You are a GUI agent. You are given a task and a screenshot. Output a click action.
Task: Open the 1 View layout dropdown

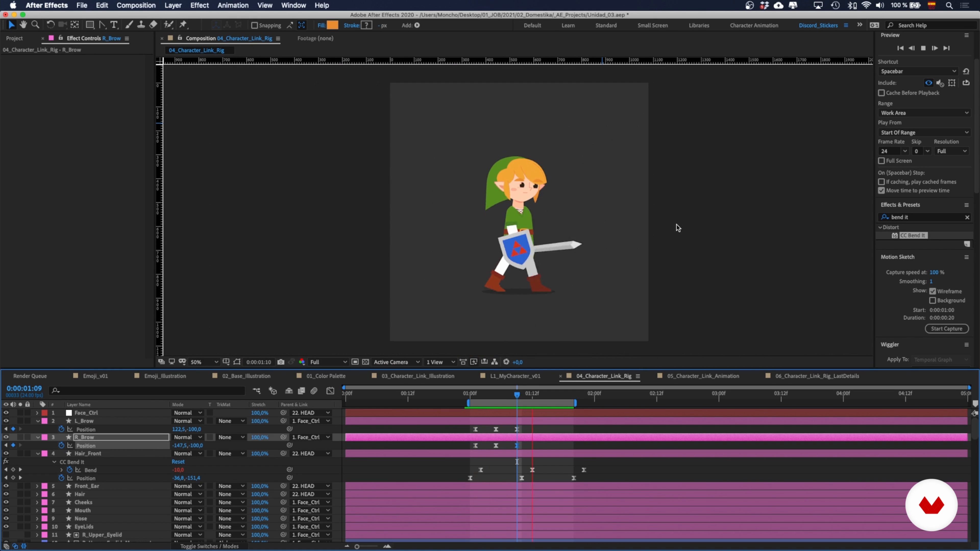(440, 362)
